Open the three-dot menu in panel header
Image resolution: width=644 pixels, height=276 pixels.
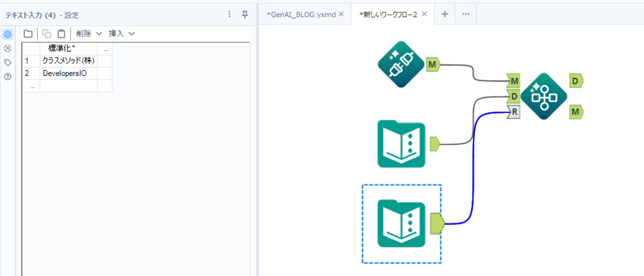[x=230, y=14]
